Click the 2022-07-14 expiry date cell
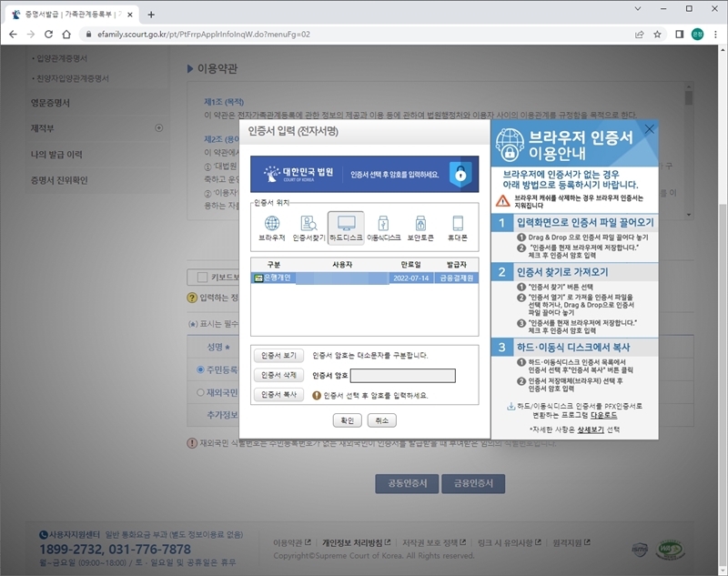728x576 pixels. 411,278
